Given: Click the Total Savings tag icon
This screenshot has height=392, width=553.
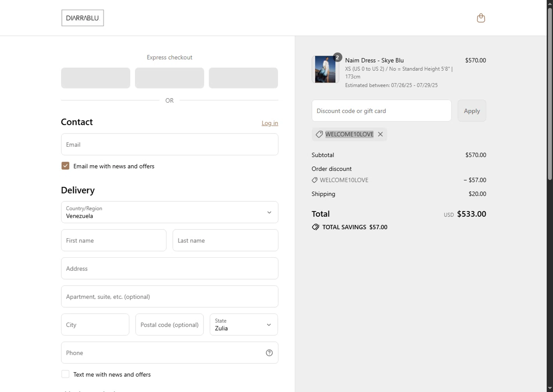Looking at the screenshot, I should click(x=315, y=227).
